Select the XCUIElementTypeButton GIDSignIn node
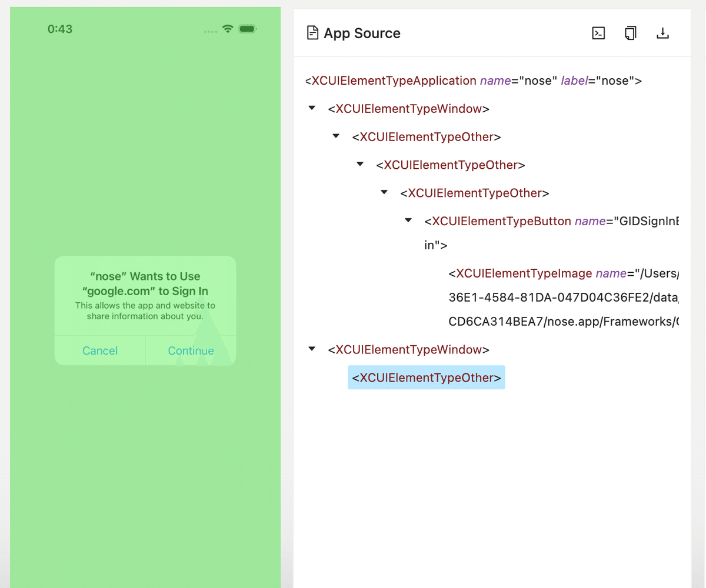The width and height of the screenshot is (706, 588). point(552,233)
